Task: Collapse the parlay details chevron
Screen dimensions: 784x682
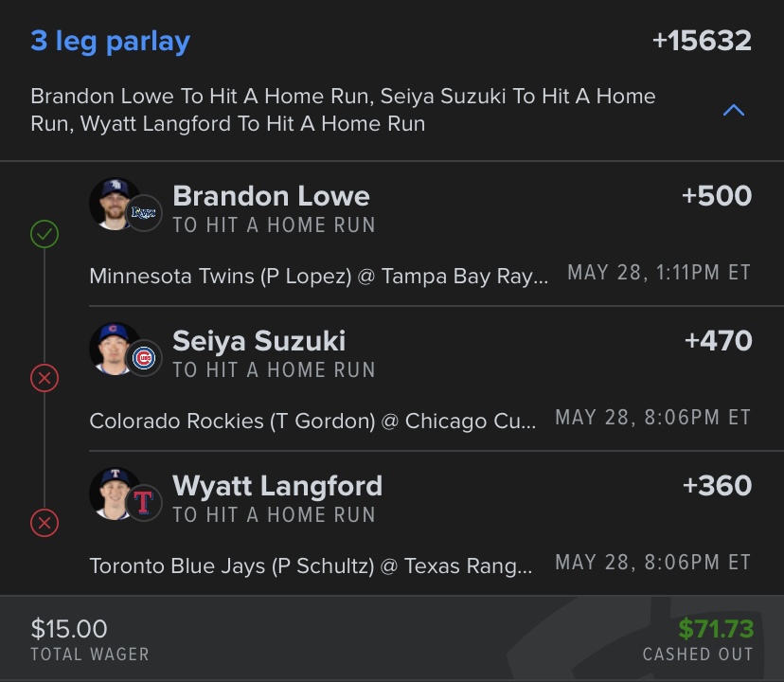Action: click(x=733, y=111)
